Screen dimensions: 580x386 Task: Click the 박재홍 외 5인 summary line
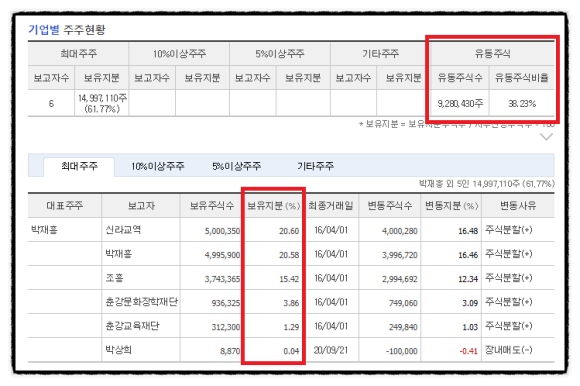487,184
